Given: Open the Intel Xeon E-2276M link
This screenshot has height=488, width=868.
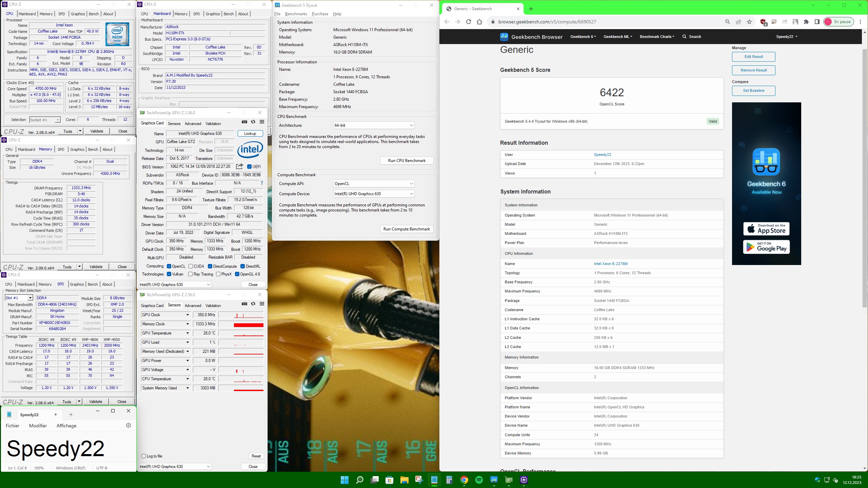Looking at the screenshot, I should (611, 264).
